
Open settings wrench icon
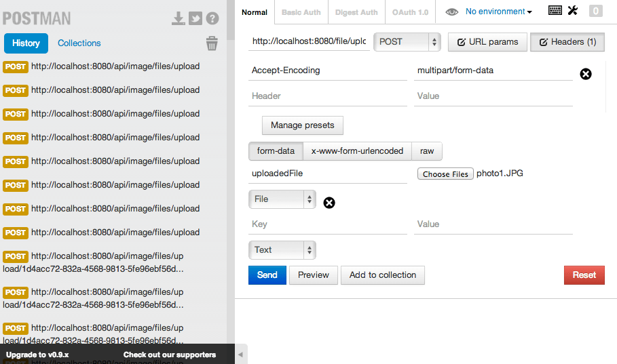click(572, 10)
